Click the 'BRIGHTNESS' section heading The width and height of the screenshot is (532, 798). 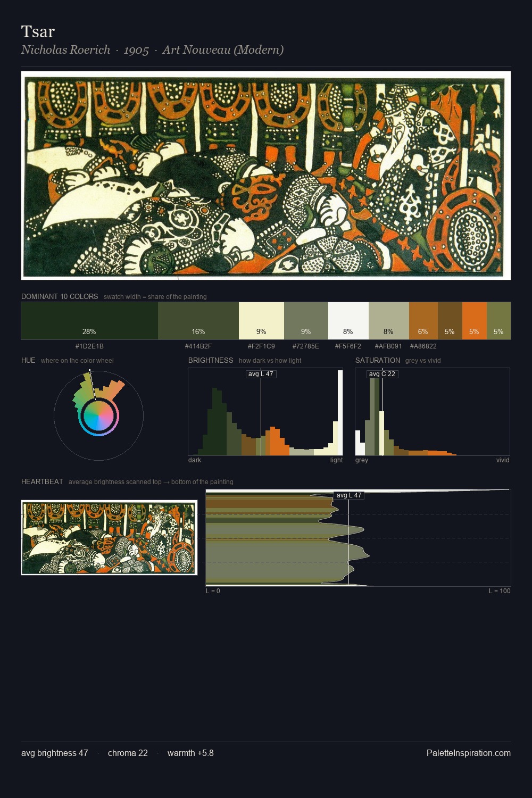coord(211,360)
